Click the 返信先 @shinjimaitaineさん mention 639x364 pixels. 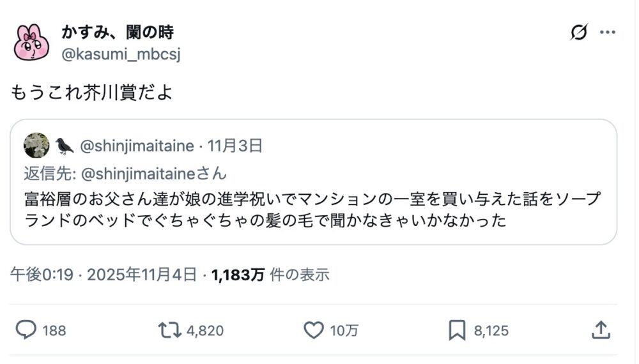[153, 173]
